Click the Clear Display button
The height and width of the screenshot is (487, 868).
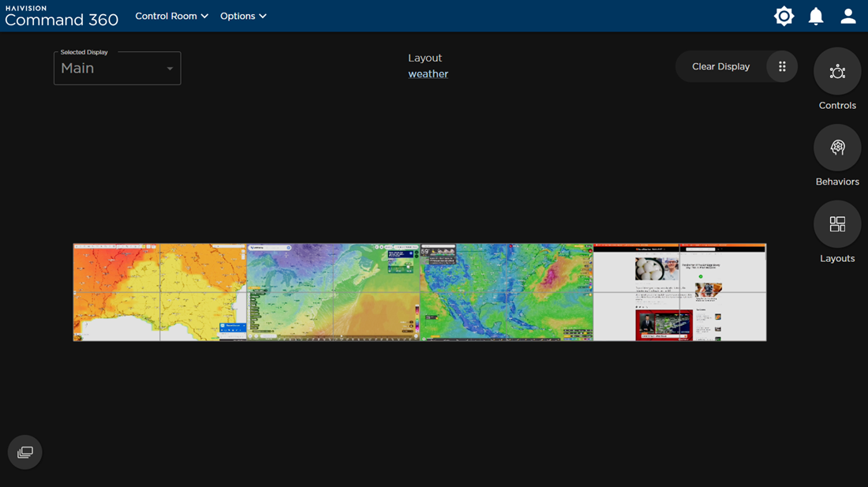point(720,66)
